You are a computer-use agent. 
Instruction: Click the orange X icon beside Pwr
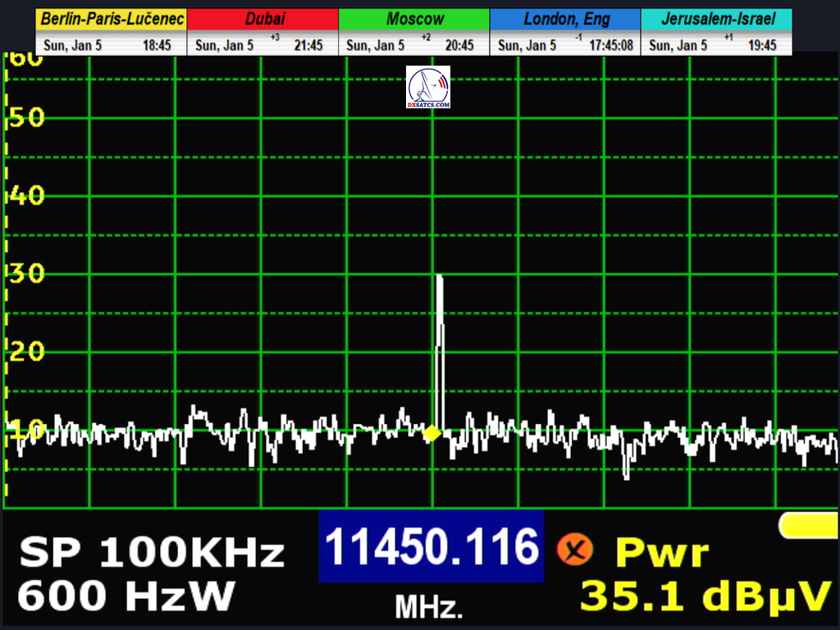(575, 549)
